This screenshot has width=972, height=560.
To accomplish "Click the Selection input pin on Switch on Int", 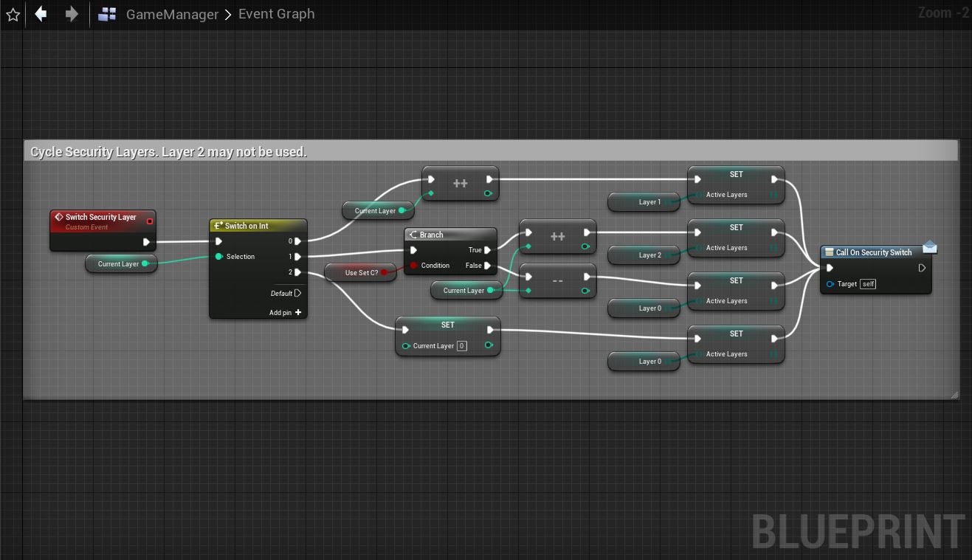I will (x=219, y=257).
